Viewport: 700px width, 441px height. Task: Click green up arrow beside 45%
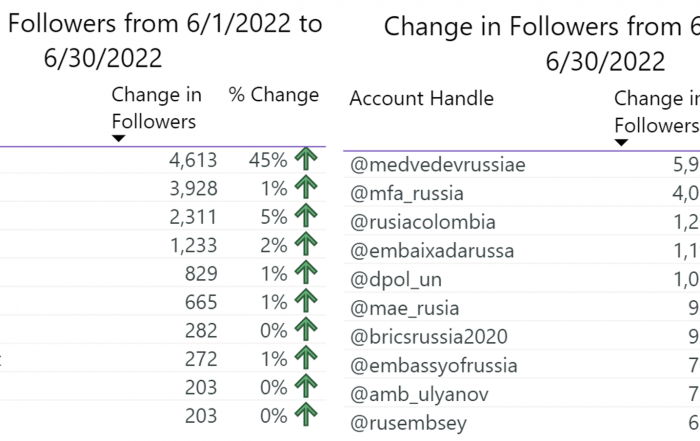click(306, 159)
